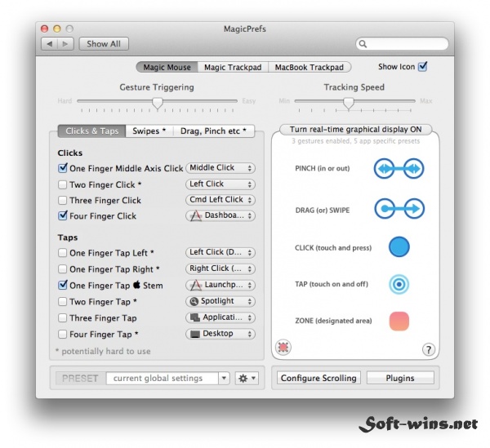Screen dimensions: 490x448
Task: Click near Easy end of Gesture Triggering track
Action: tap(233, 101)
